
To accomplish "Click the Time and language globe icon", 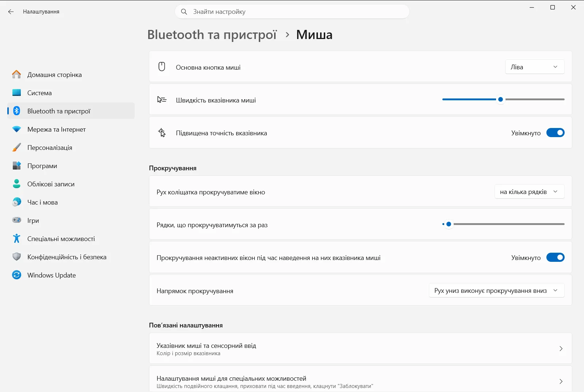I will 16,202.
